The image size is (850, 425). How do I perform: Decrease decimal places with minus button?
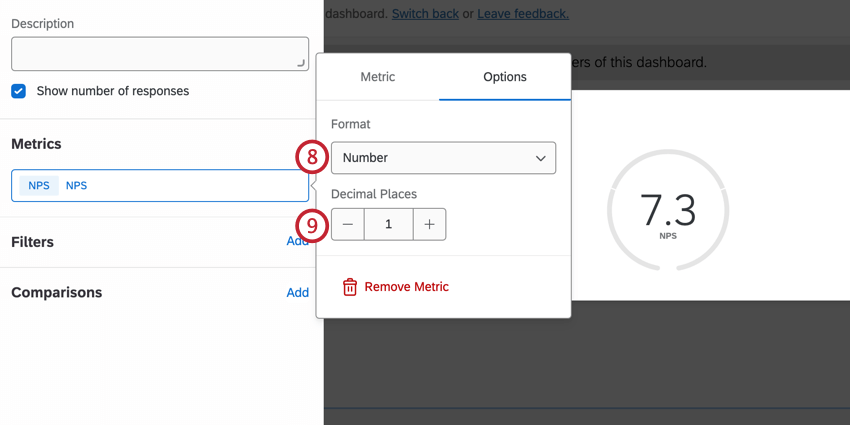coord(348,225)
